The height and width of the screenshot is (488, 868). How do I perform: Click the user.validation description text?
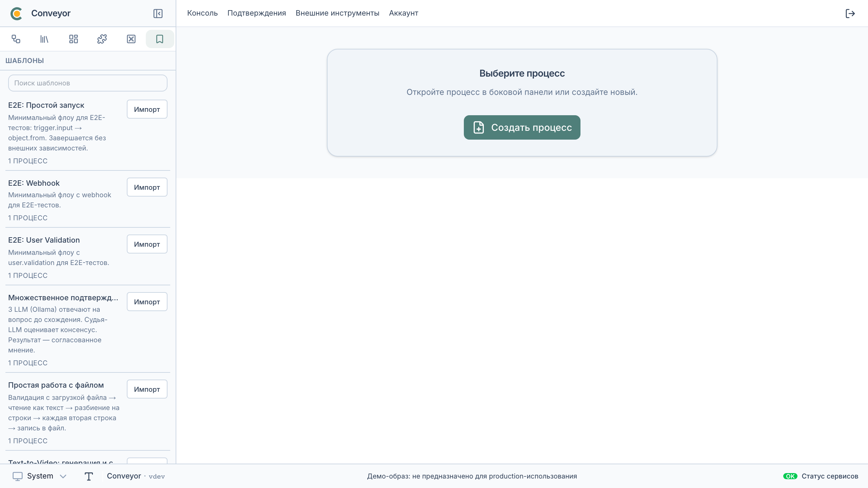59,258
